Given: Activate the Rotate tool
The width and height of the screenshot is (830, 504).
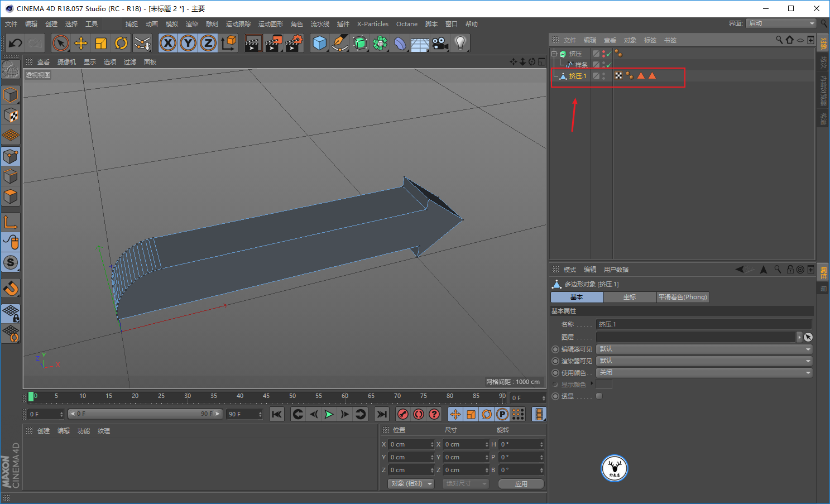Looking at the screenshot, I should (x=121, y=43).
